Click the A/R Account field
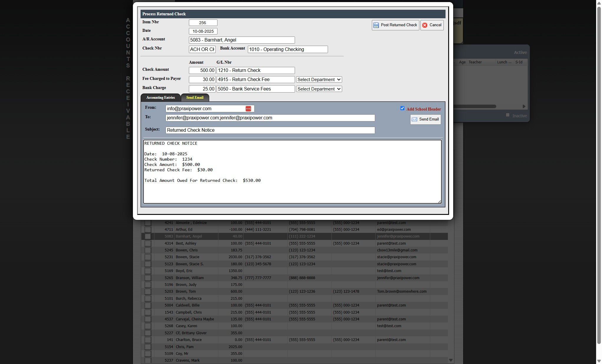The image size is (602, 364). tap(242, 40)
